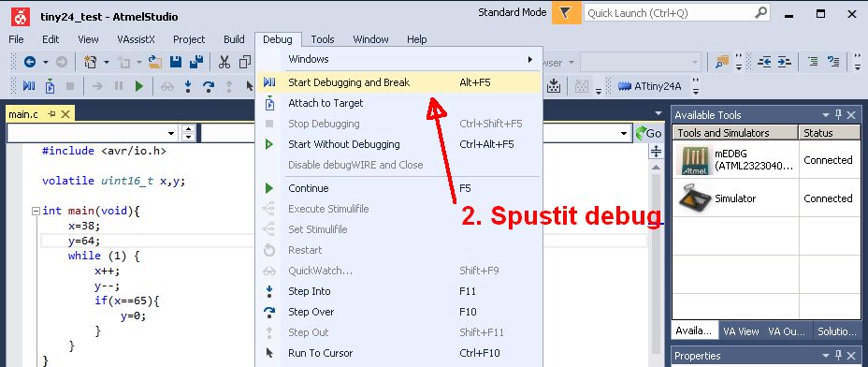Open the Tools menu
The width and height of the screenshot is (868, 367).
pyautogui.click(x=323, y=39)
